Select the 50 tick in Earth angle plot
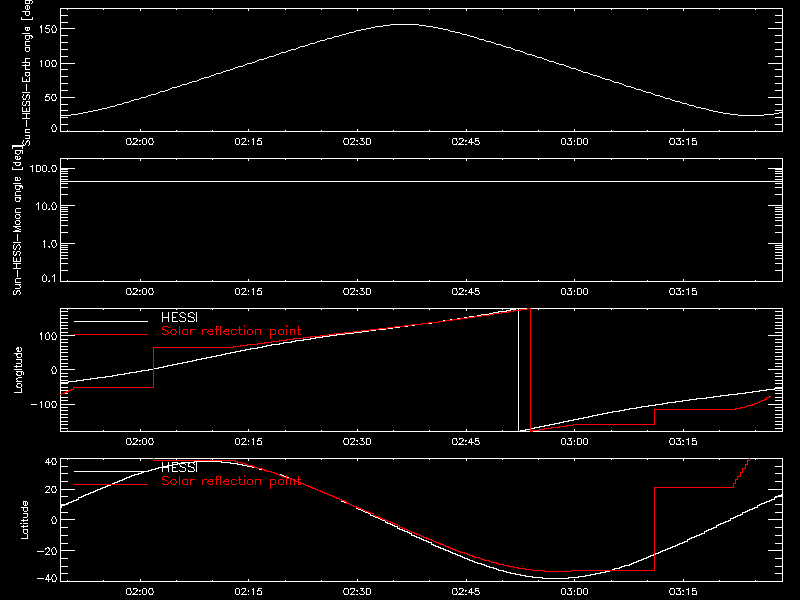This screenshot has width=800, height=600. pyautogui.click(x=51, y=97)
